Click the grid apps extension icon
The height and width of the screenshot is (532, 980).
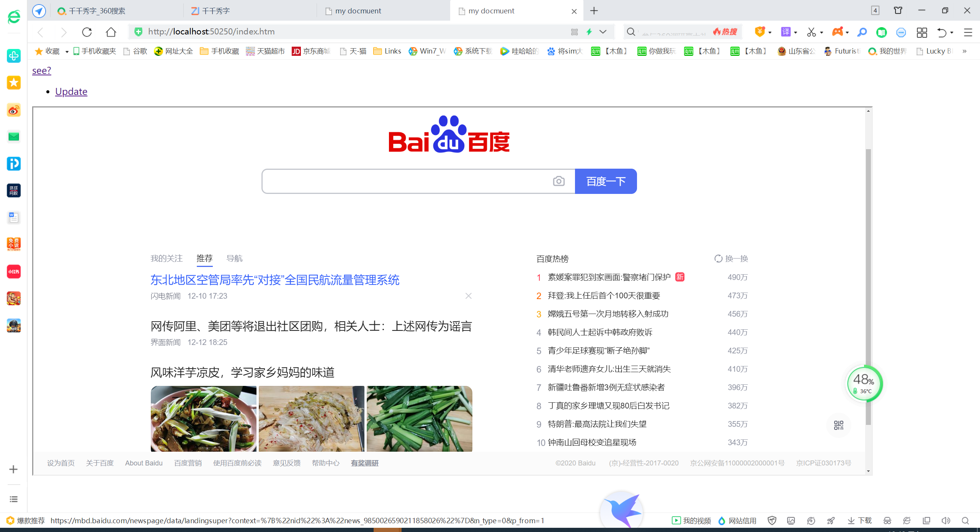click(x=922, y=32)
